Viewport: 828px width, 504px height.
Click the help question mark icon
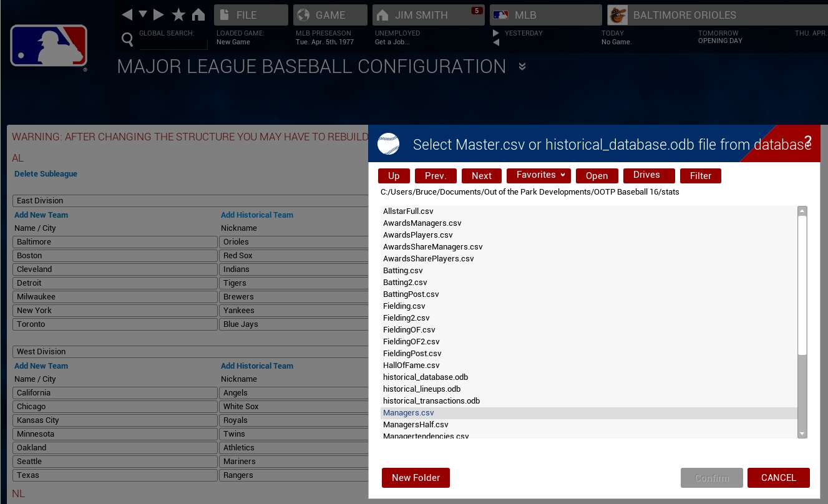pos(807,141)
